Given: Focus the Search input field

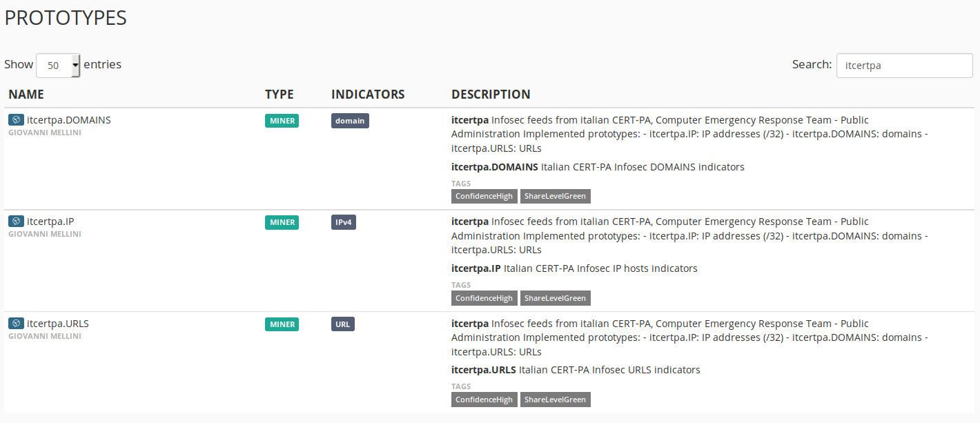Looking at the screenshot, I should [904, 66].
